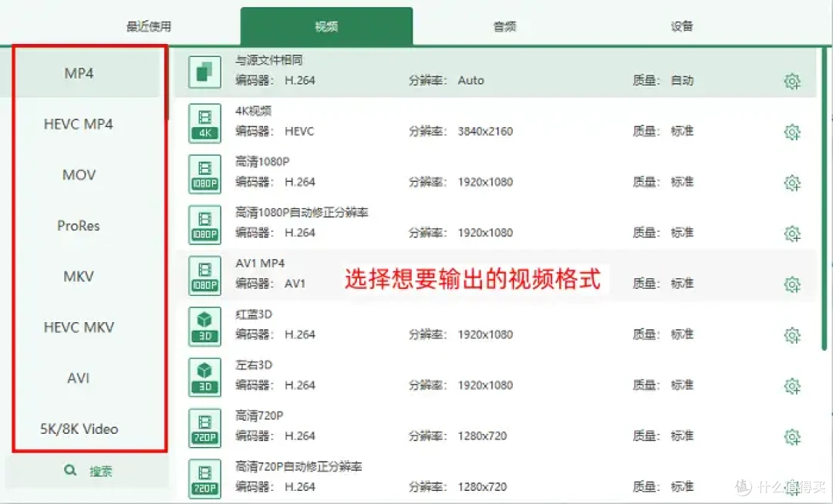This screenshot has height=504, width=833.
Task: Click the 红蓝3D preset icon
Action: pos(204,326)
